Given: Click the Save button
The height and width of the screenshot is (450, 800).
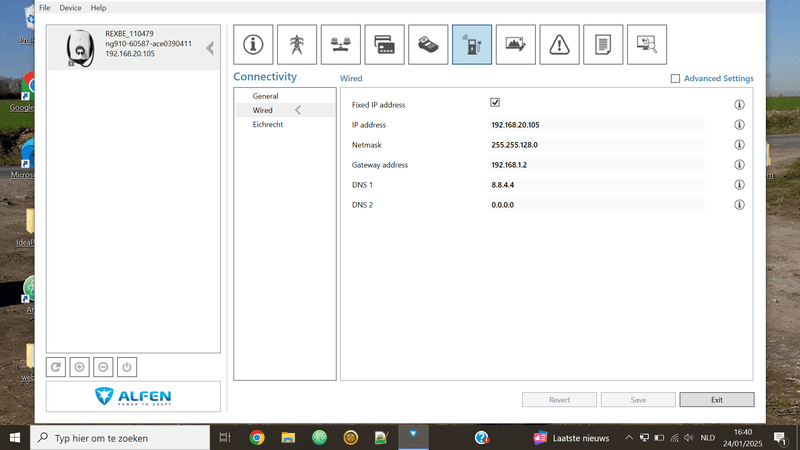Looking at the screenshot, I should coord(638,399).
